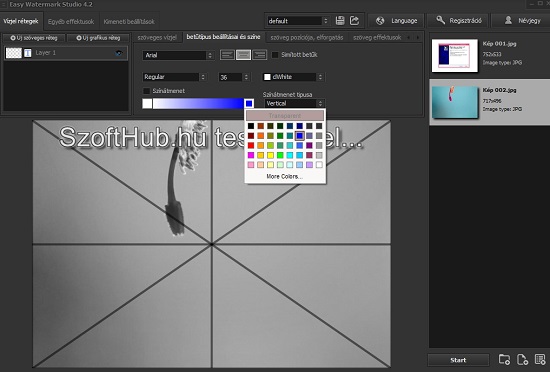Pick the bright yellow swatch in the palette
Screen dimensions: 550x372
[x=270, y=155]
